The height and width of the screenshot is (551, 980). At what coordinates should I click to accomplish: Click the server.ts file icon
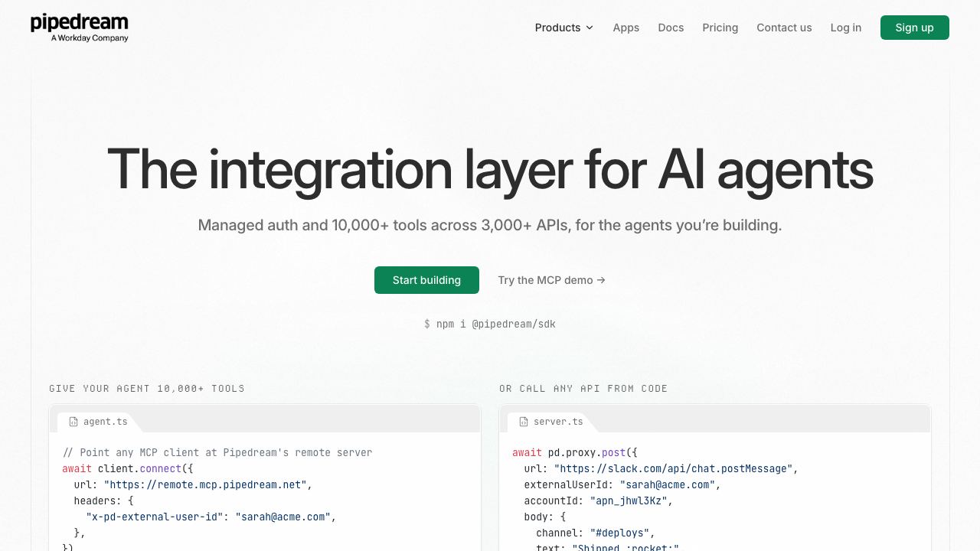coord(524,422)
